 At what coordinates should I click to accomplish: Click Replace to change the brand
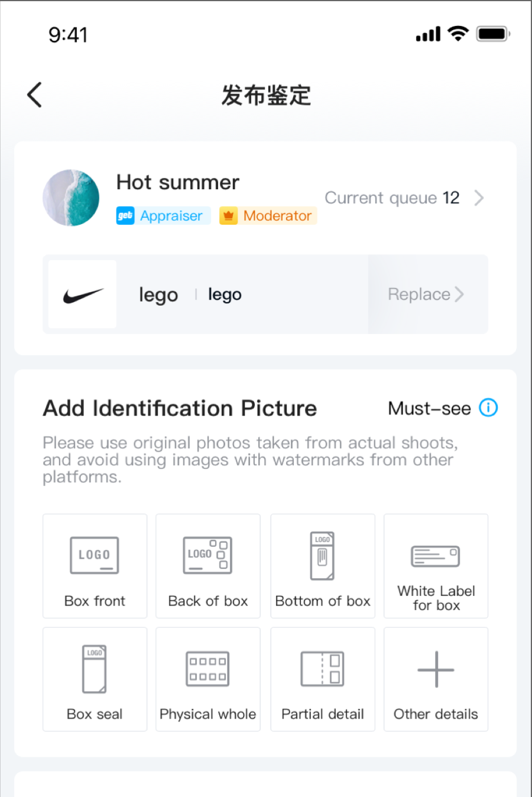coord(419,294)
